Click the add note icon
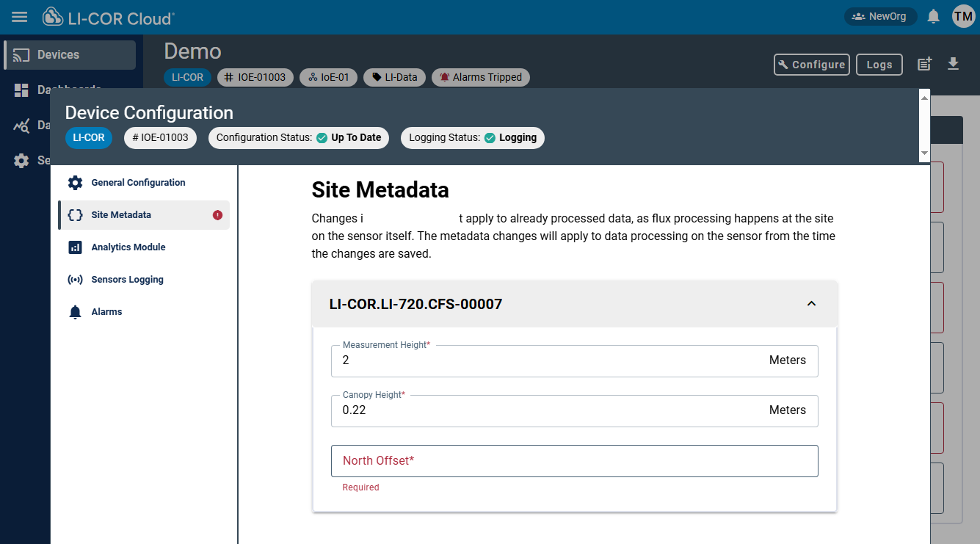This screenshot has width=980, height=544. pos(925,64)
